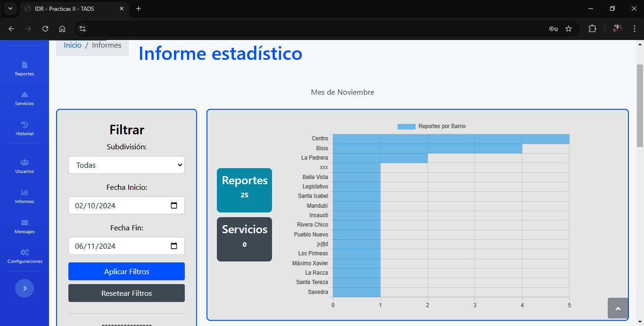Bookmark this page with star icon
The width and height of the screenshot is (644, 326).
(x=569, y=29)
